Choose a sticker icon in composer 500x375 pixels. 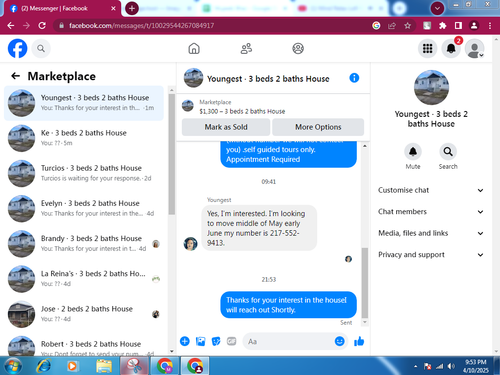point(216,341)
